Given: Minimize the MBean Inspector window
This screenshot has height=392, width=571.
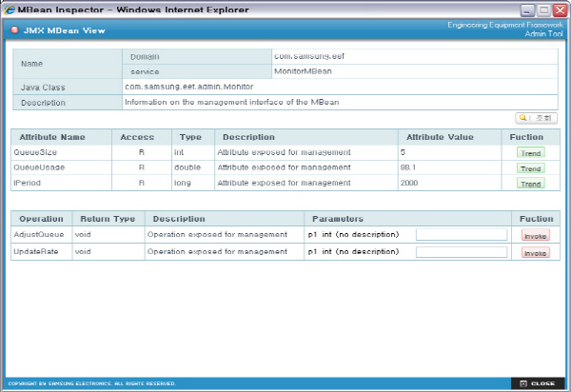Looking at the screenshot, I should (x=524, y=10).
